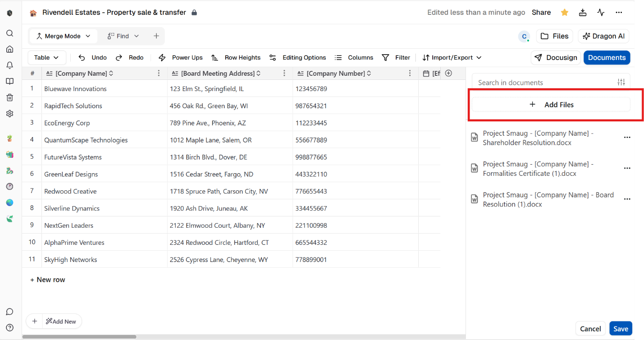Focus the Search in documents field
The height and width of the screenshot is (340, 644).
[545, 83]
